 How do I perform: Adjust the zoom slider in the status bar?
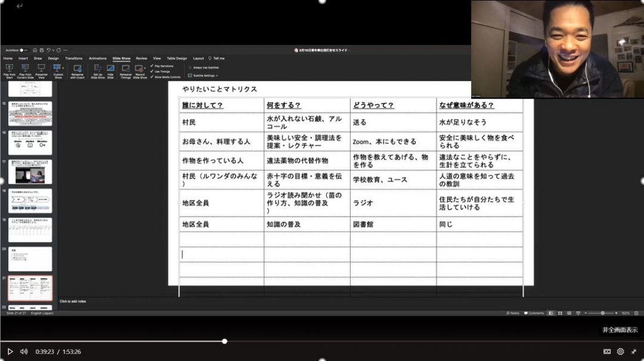point(603,313)
